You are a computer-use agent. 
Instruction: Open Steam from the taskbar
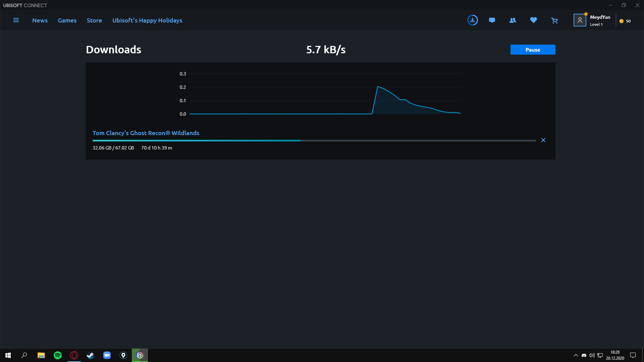(91, 355)
